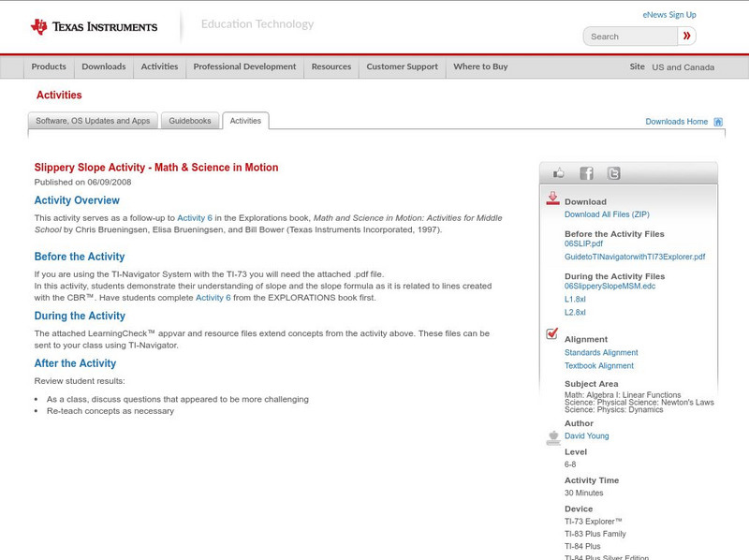The width and height of the screenshot is (749, 560).
Task: Share the activity via Twitter icon
Action: coord(614,173)
